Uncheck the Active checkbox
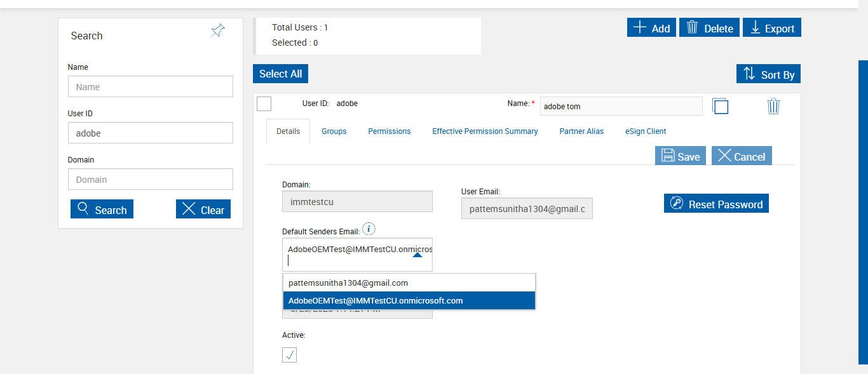The height and width of the screenshot is (374, 868). 289,356
